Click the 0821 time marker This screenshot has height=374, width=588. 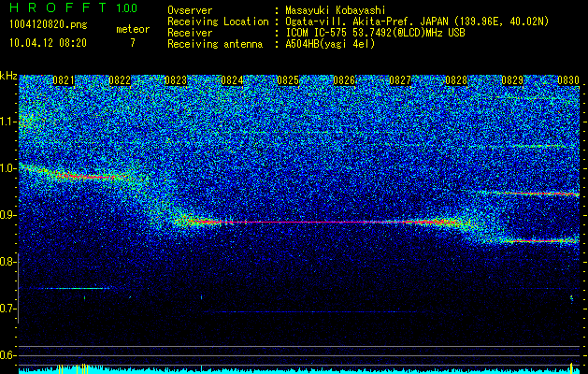[64, 80]
